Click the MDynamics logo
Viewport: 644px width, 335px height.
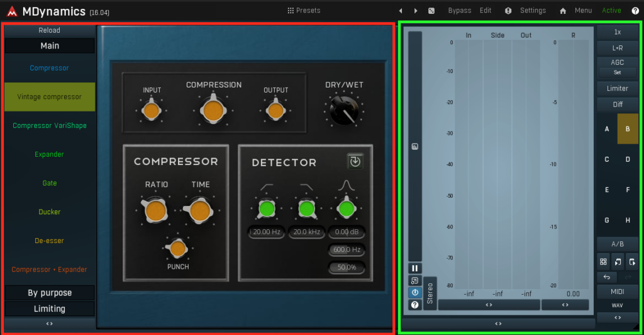(13, 11)
